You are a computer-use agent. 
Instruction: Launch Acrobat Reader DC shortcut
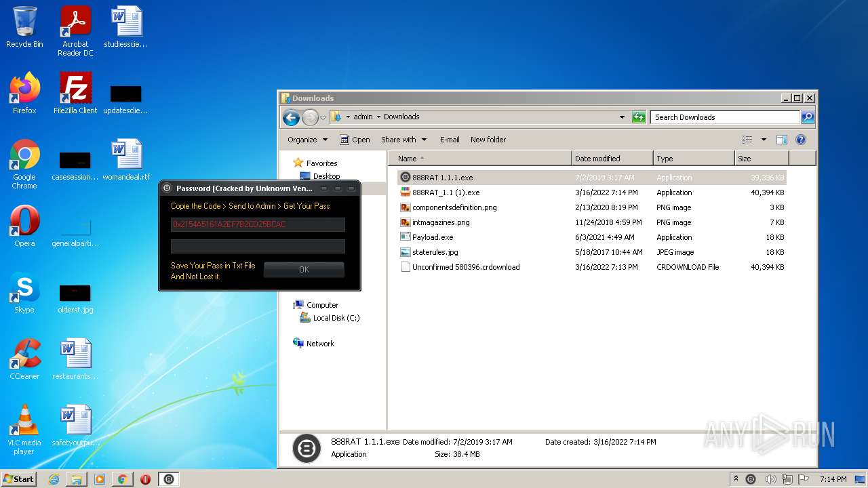click(75, 31)
